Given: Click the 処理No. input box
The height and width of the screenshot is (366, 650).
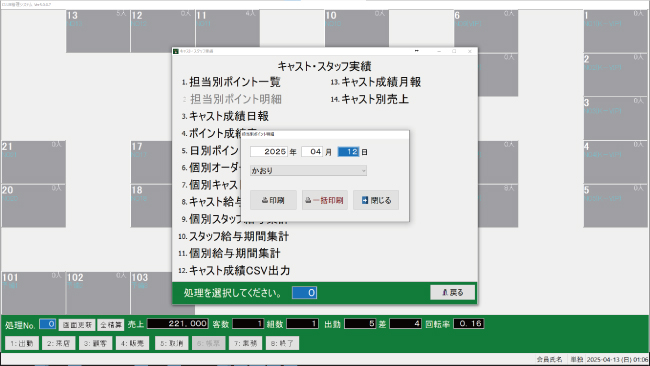Looking at the screenshot, I should pos(47,324).
